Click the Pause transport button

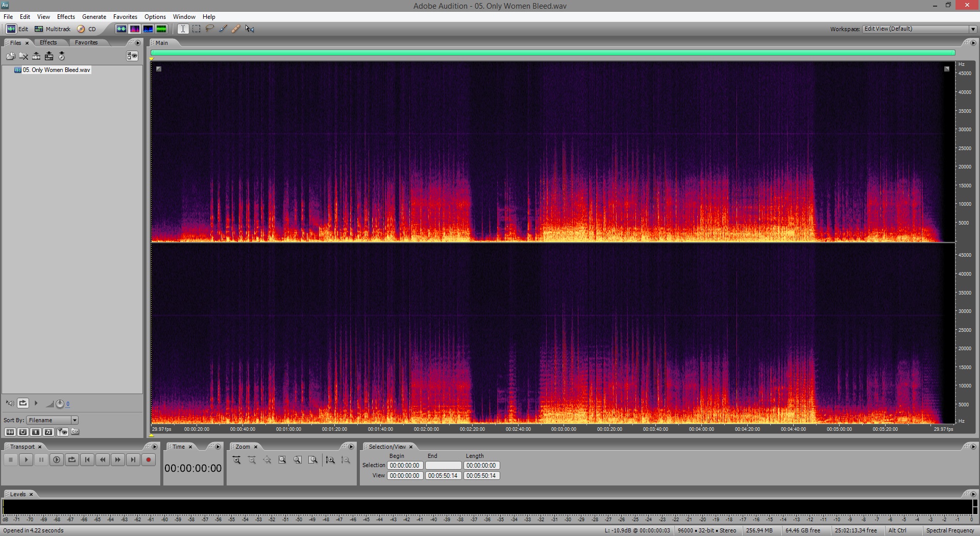click(x=41, y=460)
